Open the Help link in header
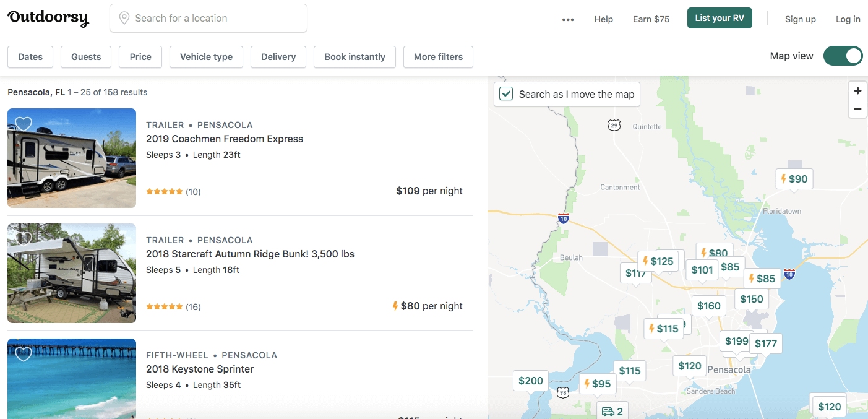868x419 pixels. pos(603,19)
